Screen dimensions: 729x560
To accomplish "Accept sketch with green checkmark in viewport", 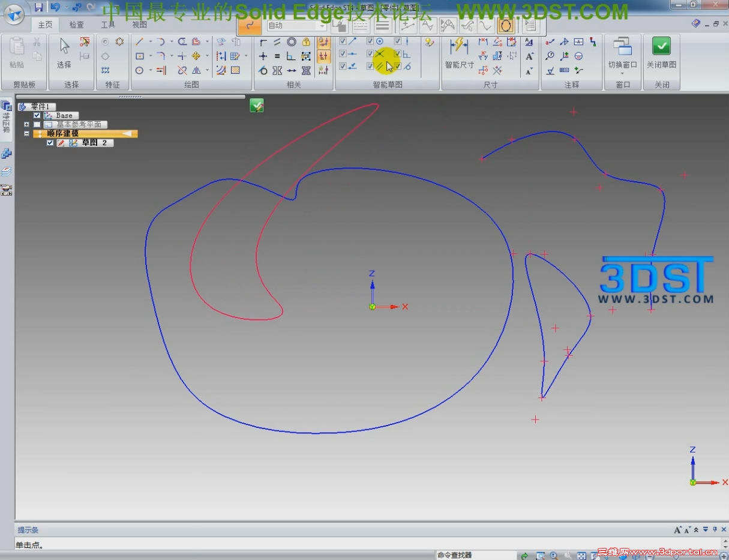I will point(257,106).
